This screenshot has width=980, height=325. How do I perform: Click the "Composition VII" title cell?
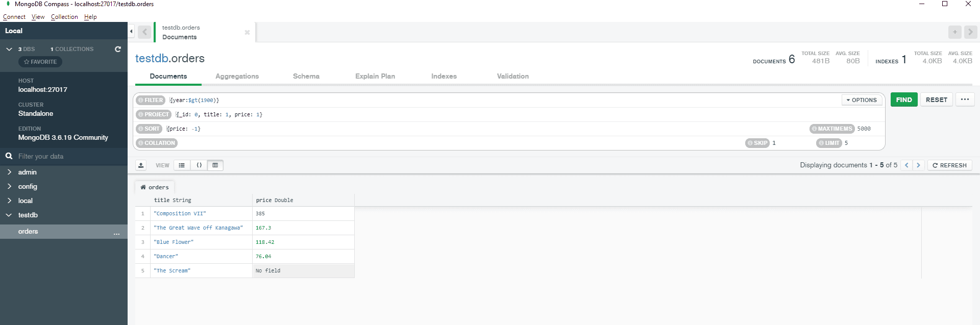click(x=202, y=213)
